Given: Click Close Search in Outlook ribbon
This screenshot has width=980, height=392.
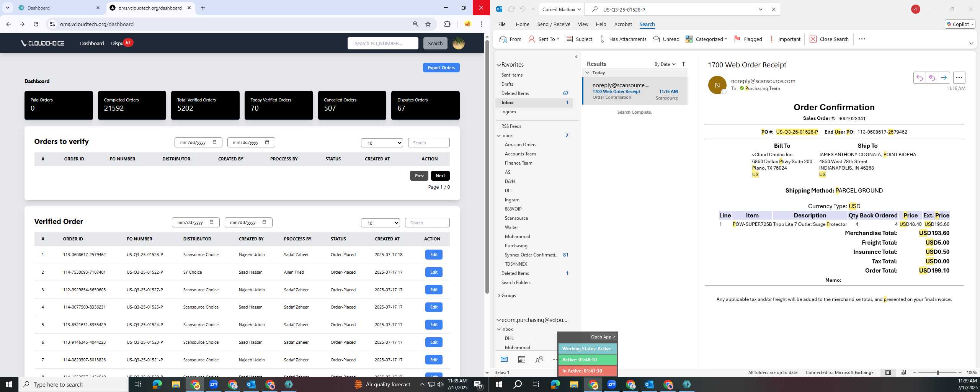Looking at the screenshot, I should (x=829, y=39).
